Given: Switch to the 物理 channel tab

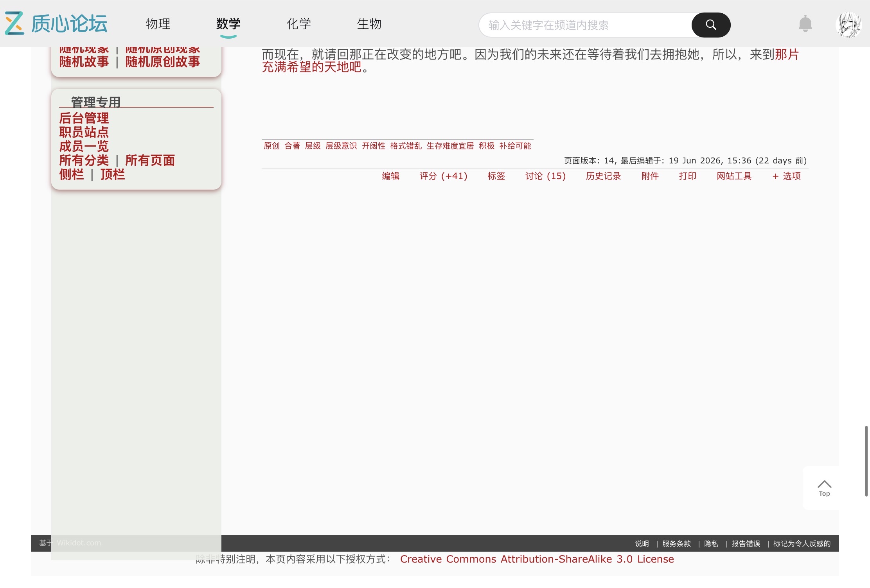Looking at the screenshot, I should (x=158, y=24).
